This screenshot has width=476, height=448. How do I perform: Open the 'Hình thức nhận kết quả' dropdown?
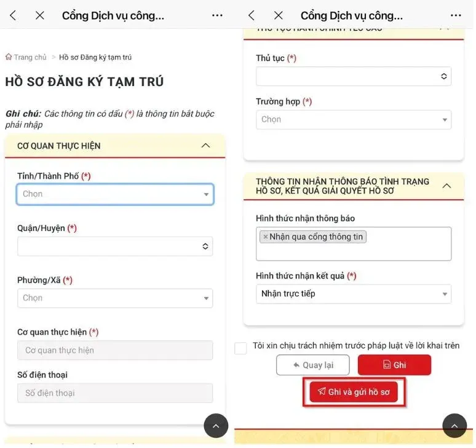click(x=354, y=294)
